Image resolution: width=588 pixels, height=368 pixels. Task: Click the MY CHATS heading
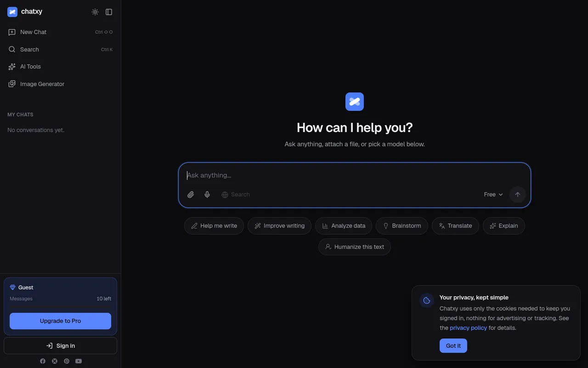[x=20, y=115]
